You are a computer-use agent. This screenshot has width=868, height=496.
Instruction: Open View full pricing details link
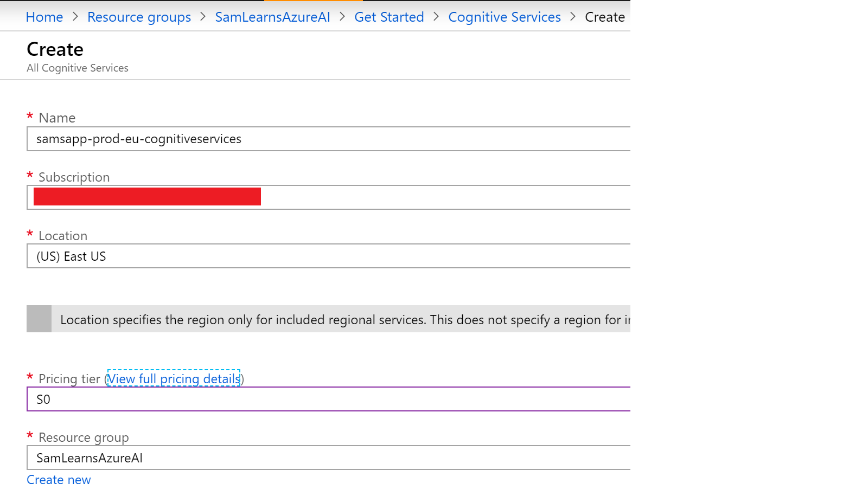click(174, 379)
